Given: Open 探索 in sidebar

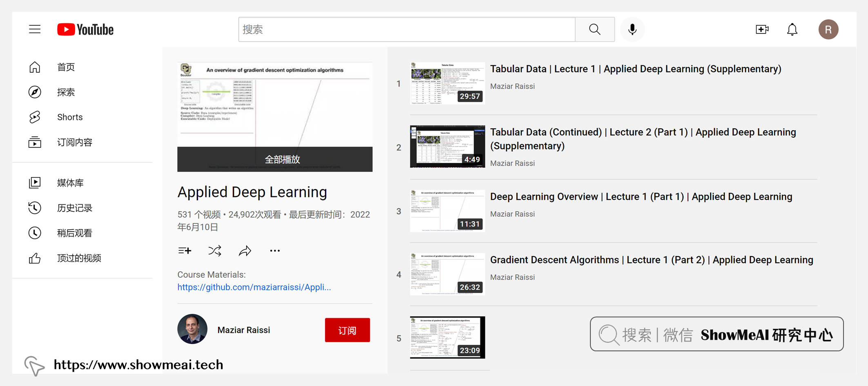Looking at the screenshot, I should 66,92.
